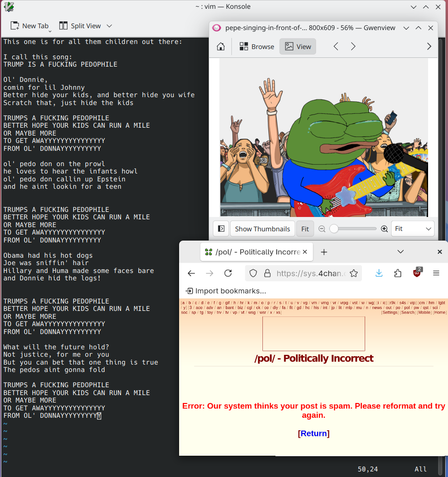Open the Settings link in the board navigation
The width and height of the screenshot is (448, 477).
click(390, 312)
